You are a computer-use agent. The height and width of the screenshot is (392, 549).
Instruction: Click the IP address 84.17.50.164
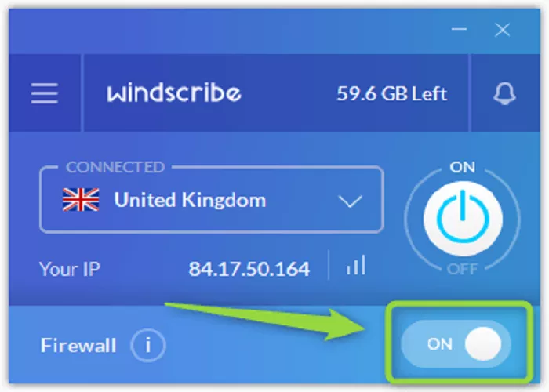[249, 269]
